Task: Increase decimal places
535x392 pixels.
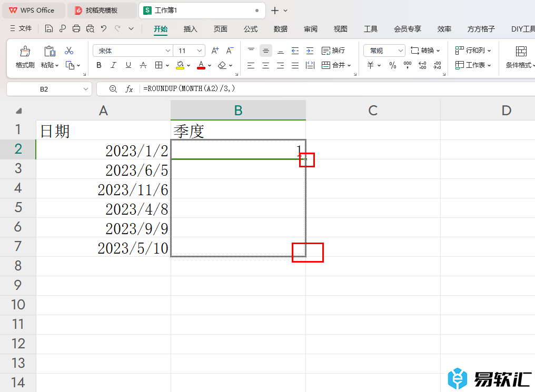Action: 422,65
